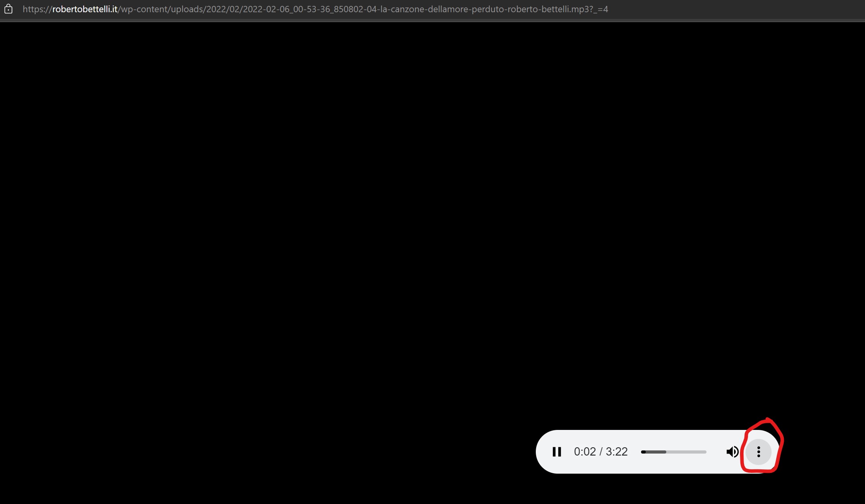Click the site information lock icon
This screenshot has width=865, height=504.
click(8, 9)
